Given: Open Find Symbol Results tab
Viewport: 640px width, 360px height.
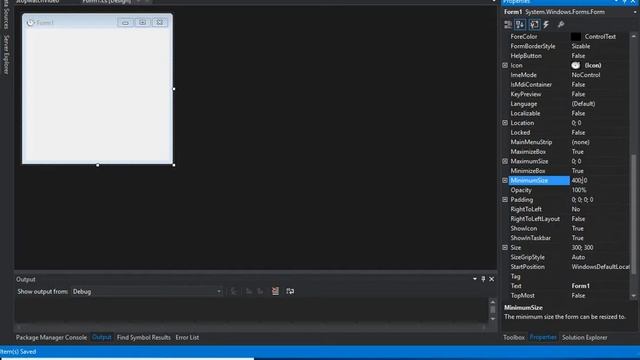Looking at the screenshot, I should click(x=144, y=338).
